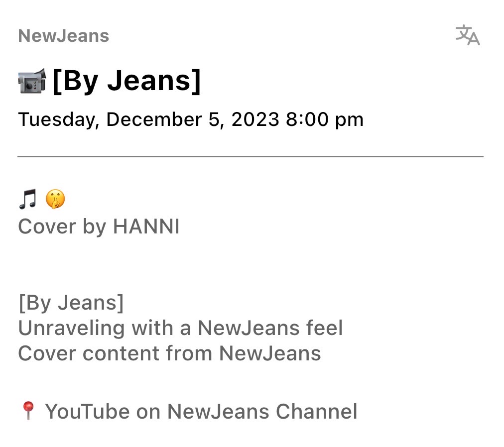Click the word Channel at line end

pyautogui.click(x=317, y=411)
